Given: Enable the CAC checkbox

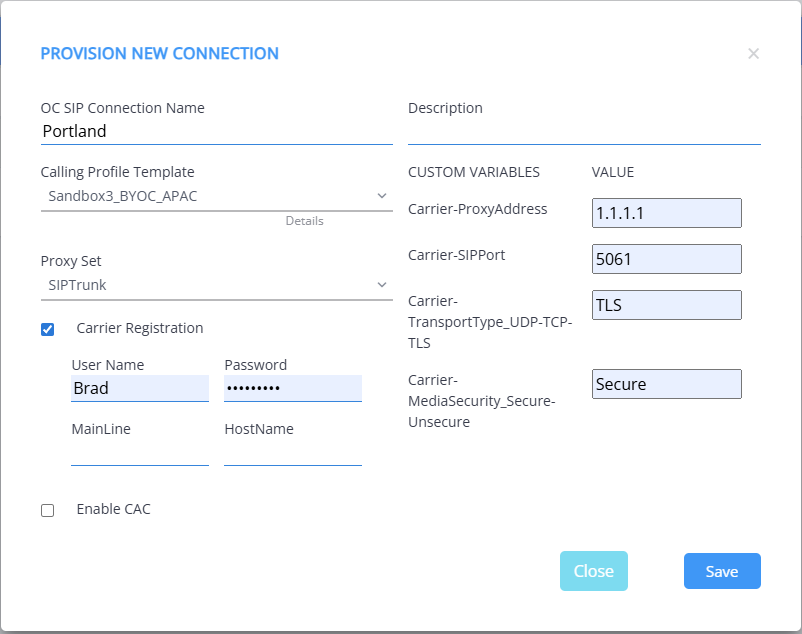Looking at the screenshot, I should pyautogui.click(x=48, y=510).
